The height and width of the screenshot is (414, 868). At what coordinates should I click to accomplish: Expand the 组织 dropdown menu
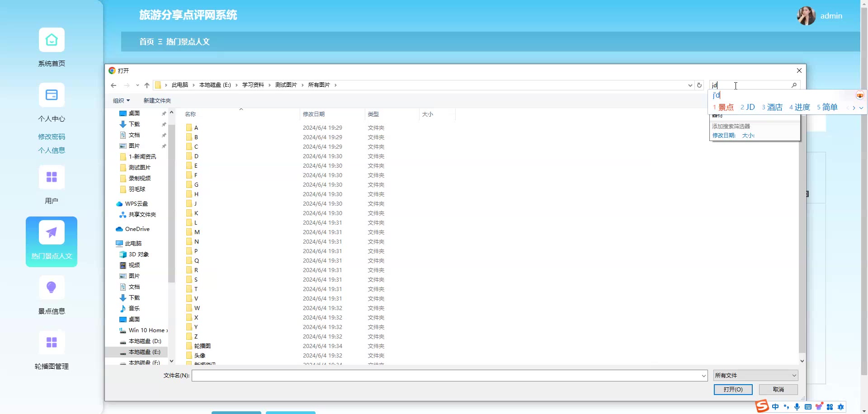(x=121, y=101)
